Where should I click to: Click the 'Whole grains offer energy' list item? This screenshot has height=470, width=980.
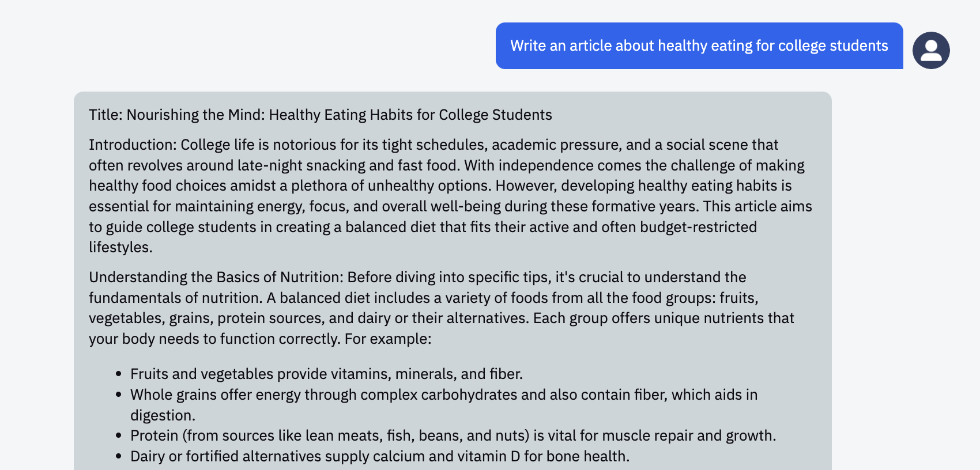(x=444, y=405)
